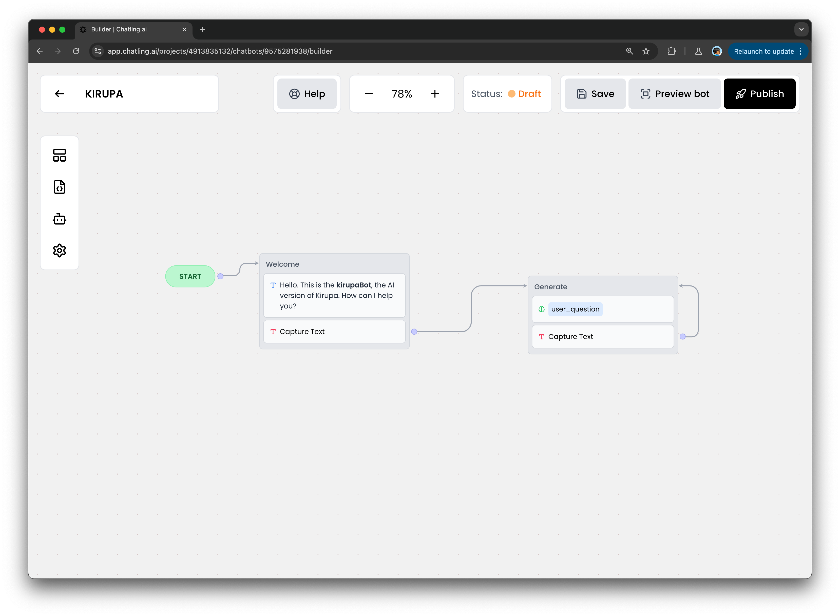Open Preview bot
840x616 pixels.
click(675, 94)
